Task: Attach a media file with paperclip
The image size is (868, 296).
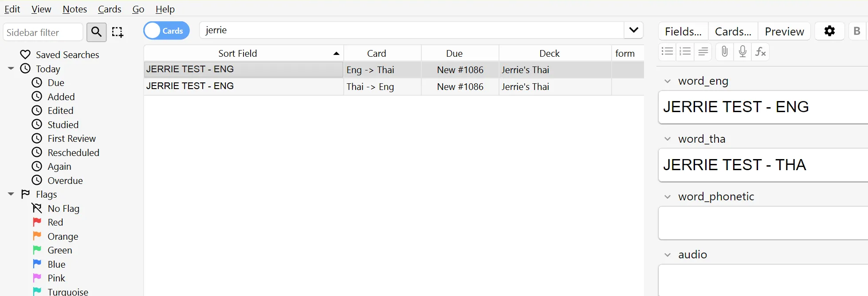Action: point(724,51)
